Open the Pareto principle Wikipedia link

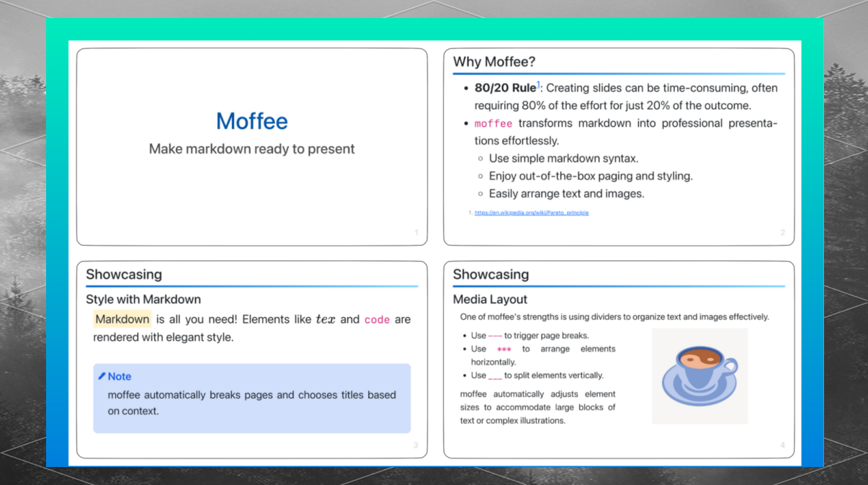pos(531,212)
